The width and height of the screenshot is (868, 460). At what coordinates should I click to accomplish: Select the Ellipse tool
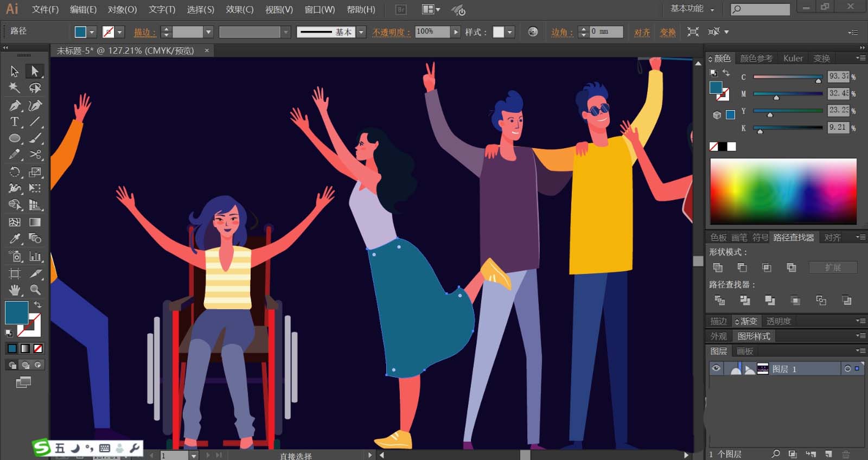[15, 138]
